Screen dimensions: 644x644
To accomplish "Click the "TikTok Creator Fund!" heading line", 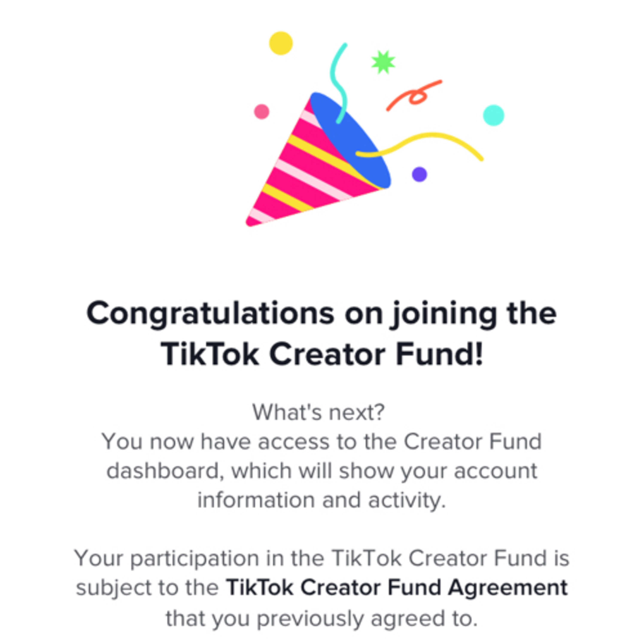I will coord(322,354).
